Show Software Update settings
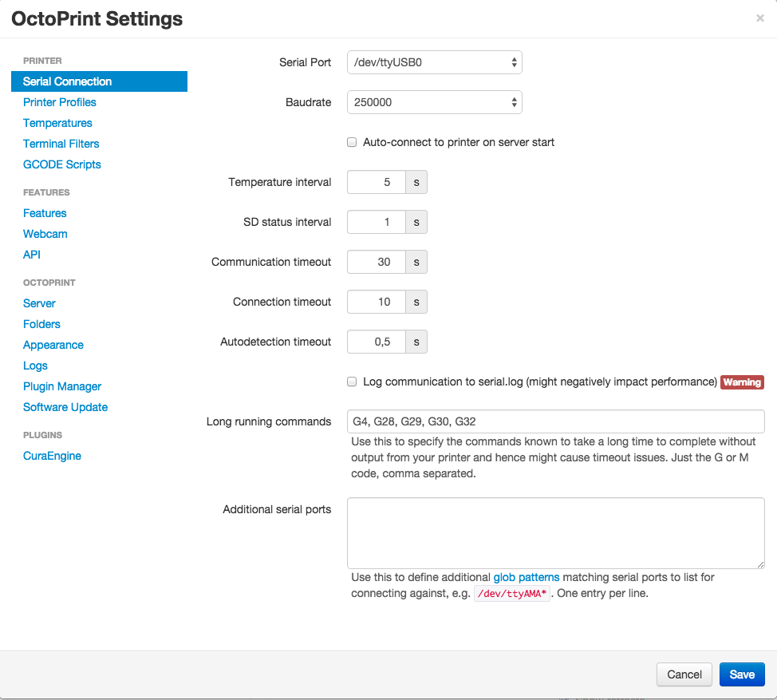This screenshot has width=777, height=700. coord(65,407)
